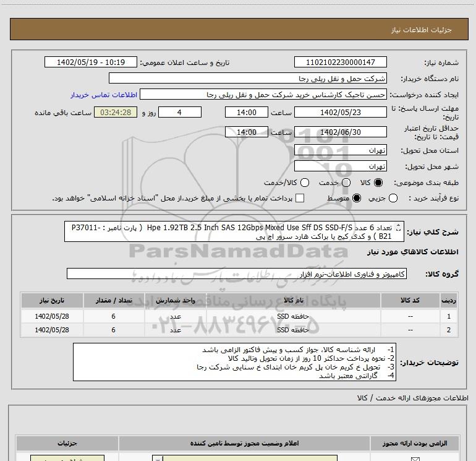476x461 pixels.
Task: Click the تعداد / مقدار column header
Action: click(x=114, y=300)
